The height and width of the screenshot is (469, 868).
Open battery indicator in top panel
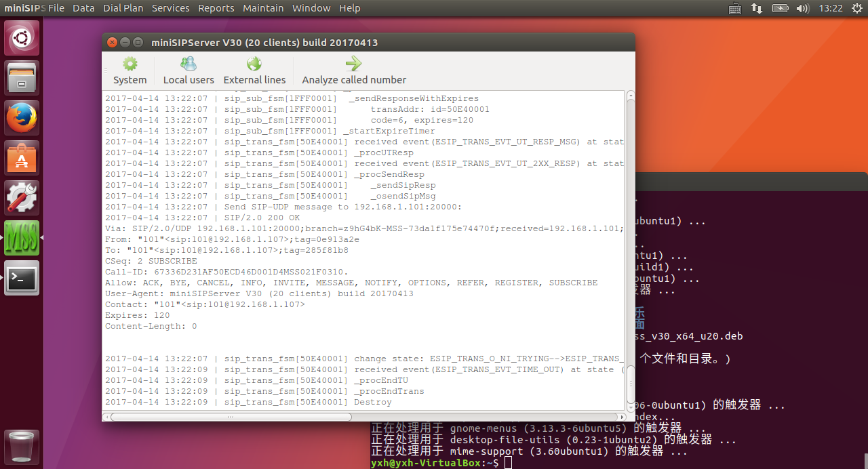coord(781,8)
